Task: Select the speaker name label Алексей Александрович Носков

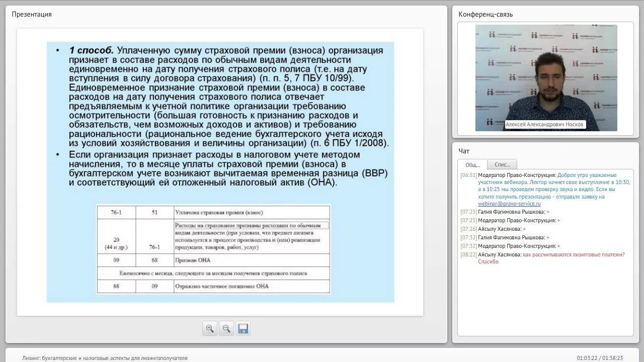Action: [x=545, y=124]
